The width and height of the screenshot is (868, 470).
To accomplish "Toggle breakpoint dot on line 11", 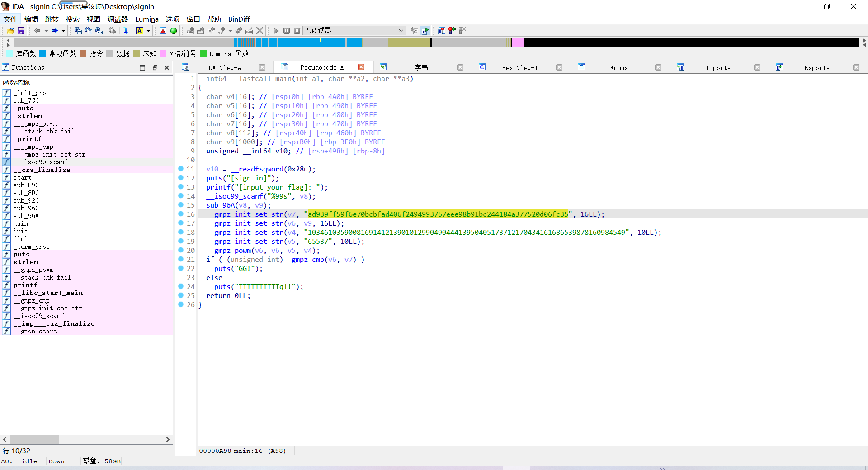I will tap(181, 169).
